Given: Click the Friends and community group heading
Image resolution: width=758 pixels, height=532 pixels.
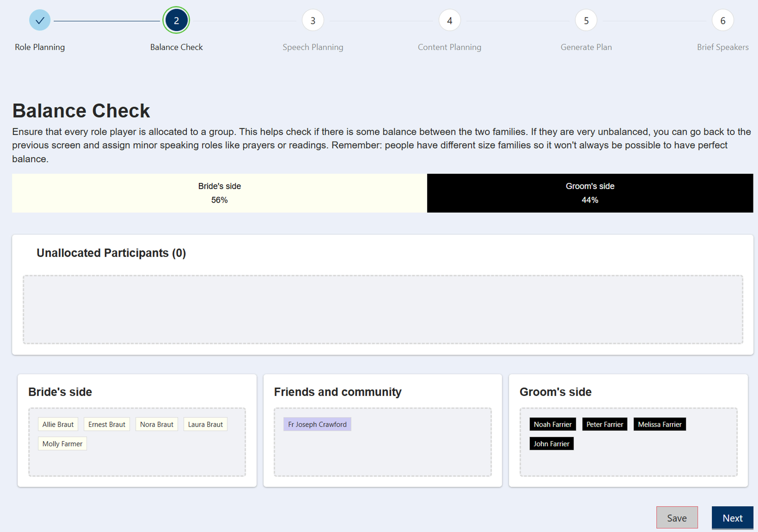Looking at the screenshot, I should coord(338,392).
